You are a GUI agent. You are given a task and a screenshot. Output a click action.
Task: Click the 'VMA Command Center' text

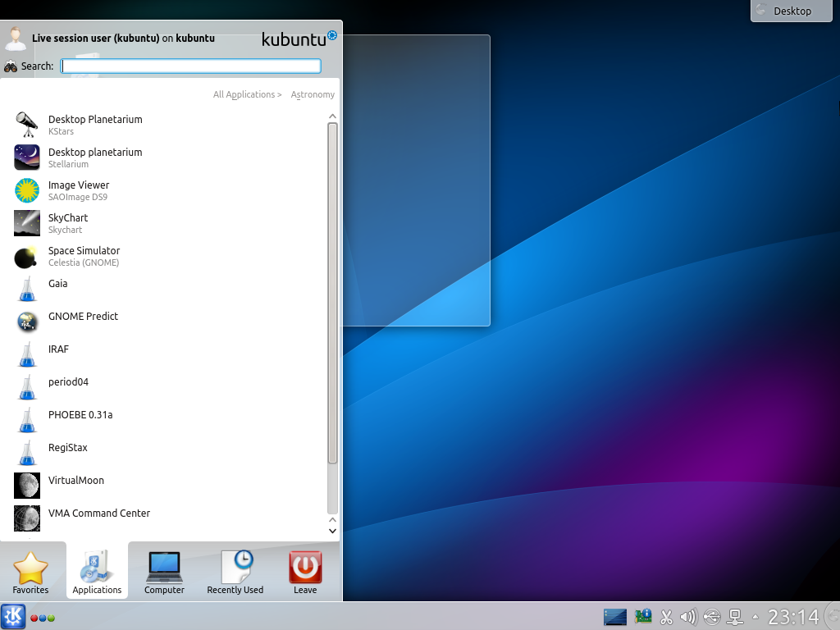(99, 514)
